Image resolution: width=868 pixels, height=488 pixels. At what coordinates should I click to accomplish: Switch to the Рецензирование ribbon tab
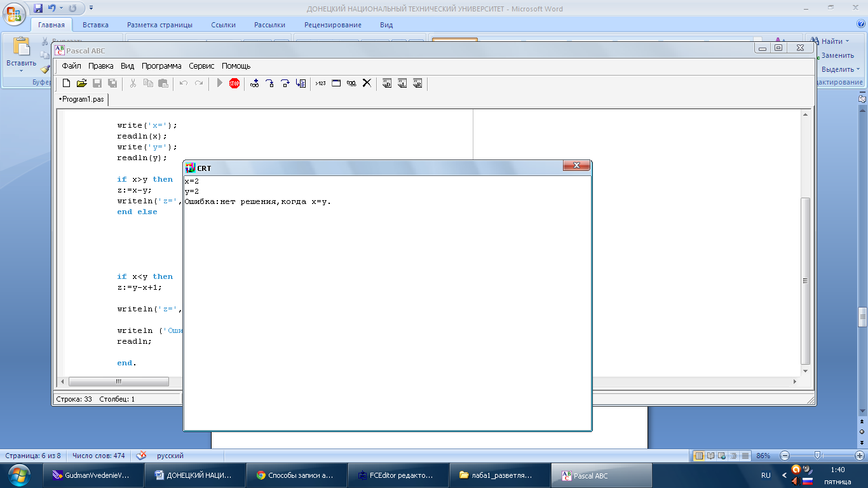pyautogui.click(x=333, y=25)
